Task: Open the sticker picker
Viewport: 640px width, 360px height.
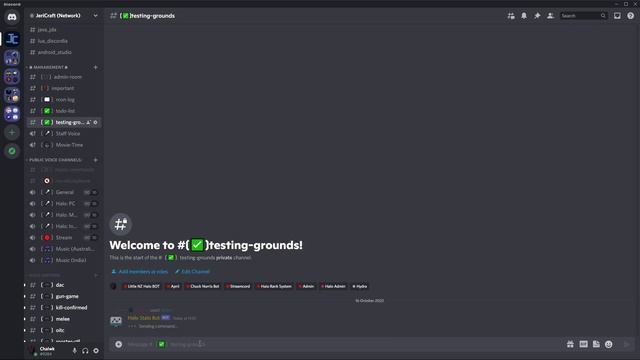Action: [x=596, y=344]
